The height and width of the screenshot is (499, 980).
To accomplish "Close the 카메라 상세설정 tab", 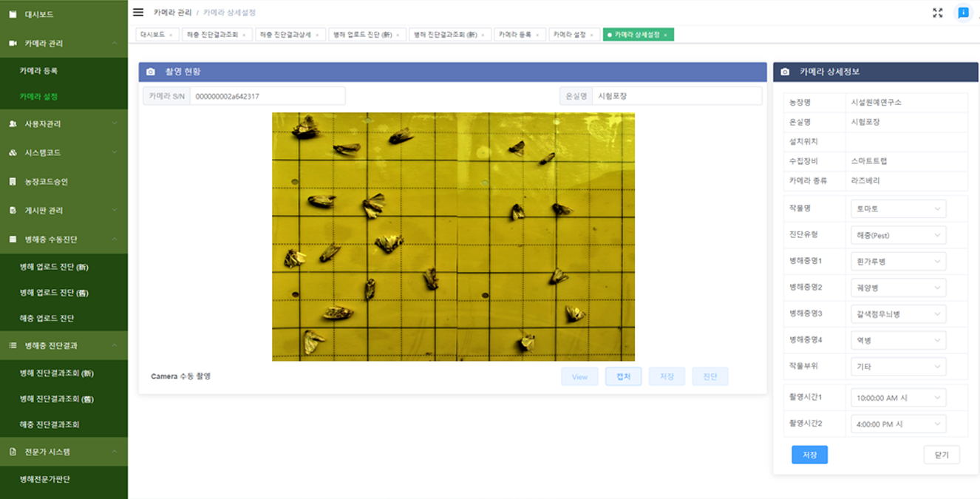I will (665, 35).
